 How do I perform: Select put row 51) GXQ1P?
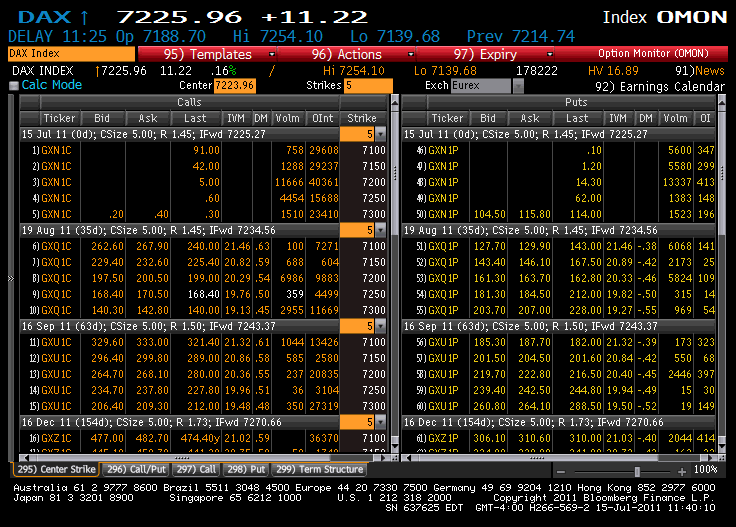(x=559, y=246)
